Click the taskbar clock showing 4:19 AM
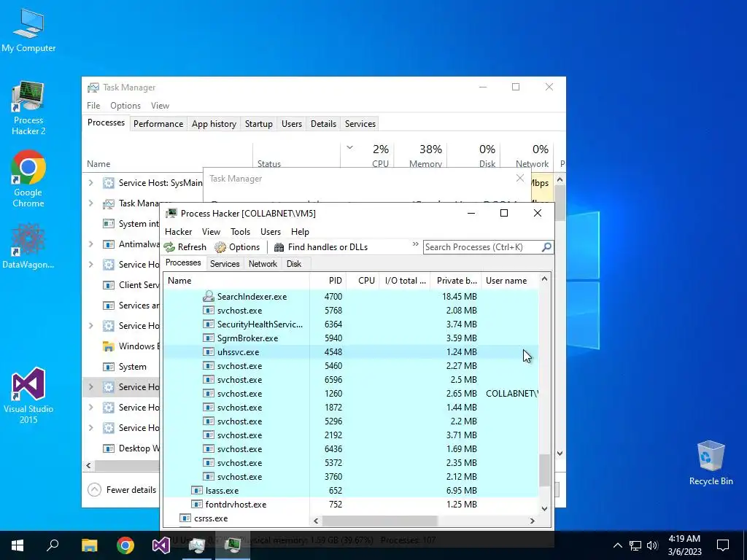The width and height of the screenshot is (747, 560). pyautogui.click(x=684, y=545)
